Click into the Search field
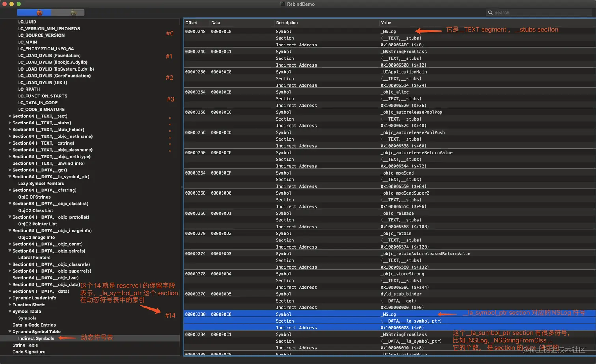 coord(539,13)
